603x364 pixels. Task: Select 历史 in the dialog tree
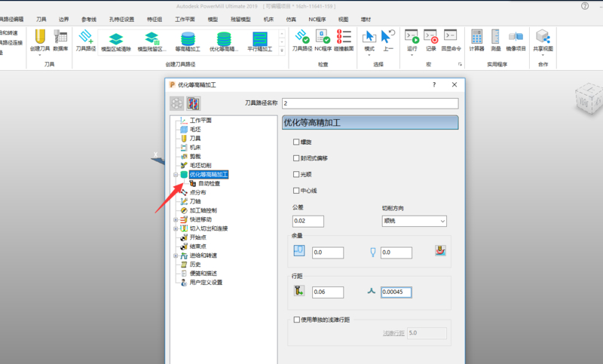195,265
